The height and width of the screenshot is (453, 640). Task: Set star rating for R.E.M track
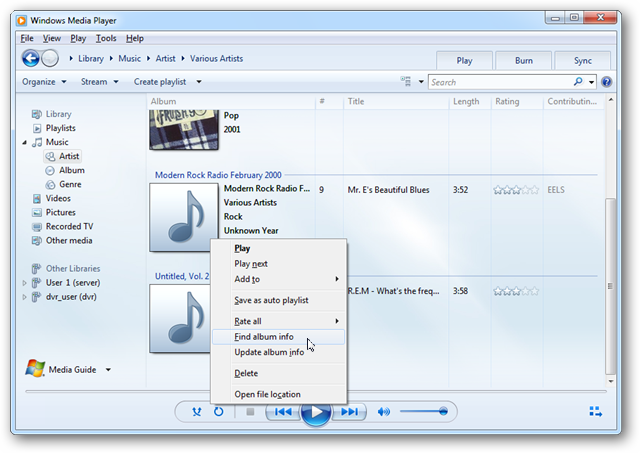[516, 291]
